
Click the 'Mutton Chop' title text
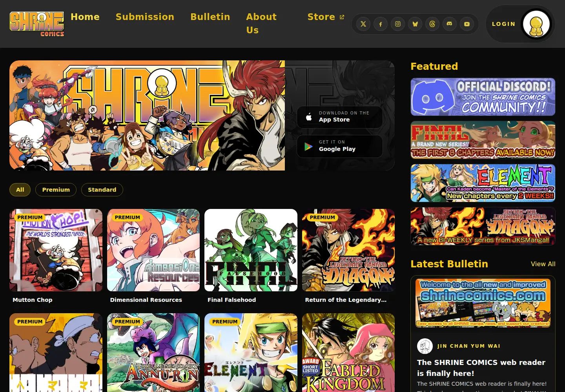[33, 300]
